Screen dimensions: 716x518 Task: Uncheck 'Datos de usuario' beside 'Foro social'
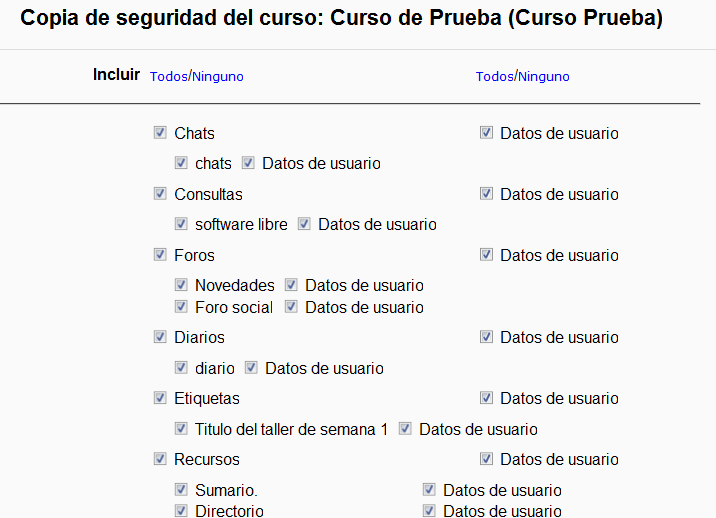(x=291, y=307)
